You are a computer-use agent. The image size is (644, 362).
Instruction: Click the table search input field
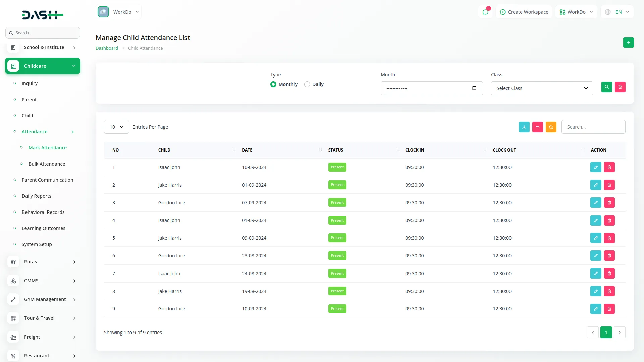[x=593, y=127]
